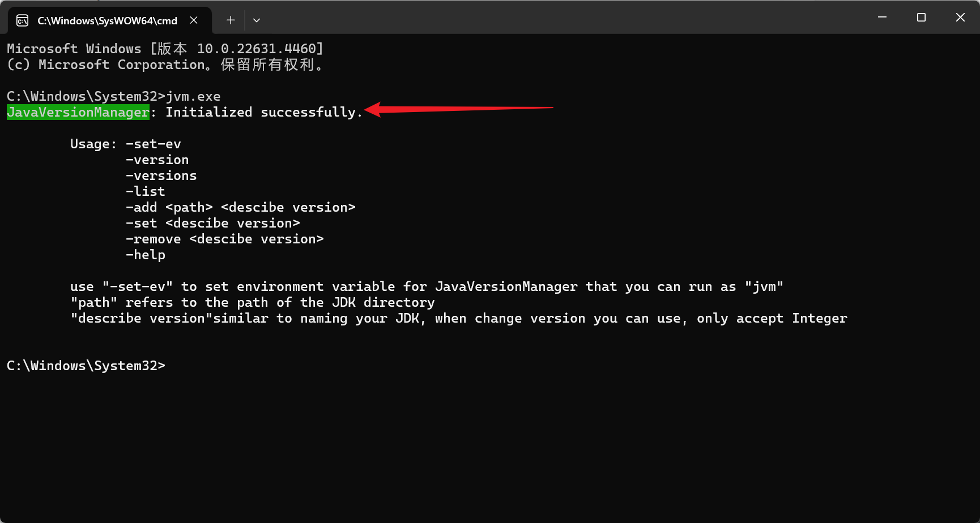Click the -list usage option
The image size is (980, 523).
146,191
